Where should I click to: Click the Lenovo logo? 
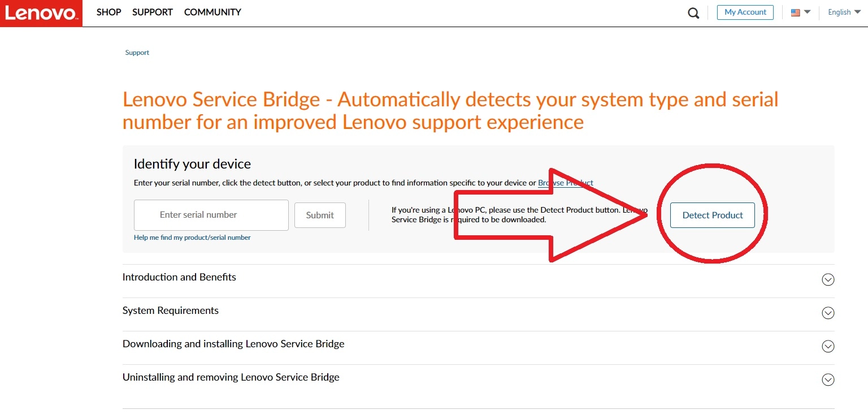point(41,13)
